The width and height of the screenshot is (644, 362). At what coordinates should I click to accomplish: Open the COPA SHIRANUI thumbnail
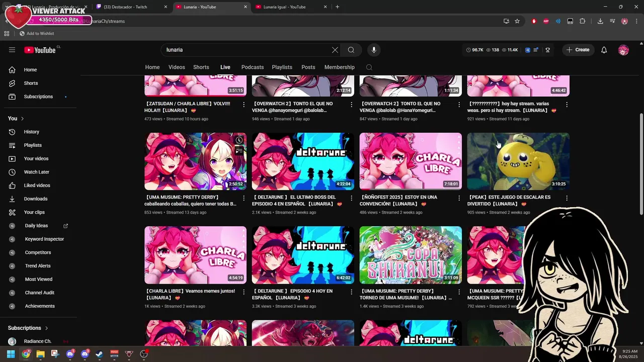[411, 255]
